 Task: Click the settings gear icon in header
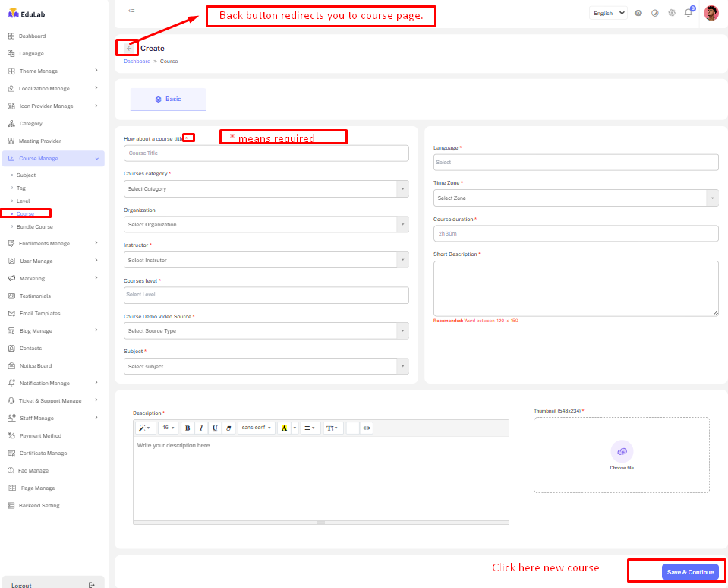pos(672,13)
